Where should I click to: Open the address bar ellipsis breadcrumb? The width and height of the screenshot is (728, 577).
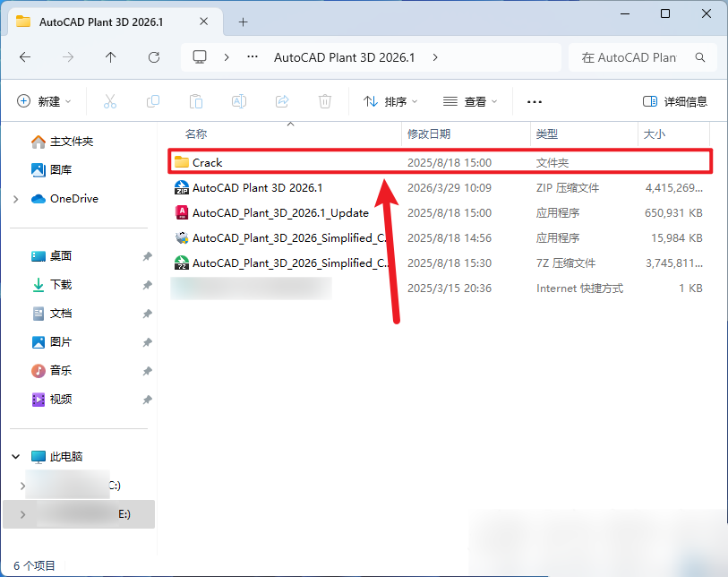tap(253, 57)
